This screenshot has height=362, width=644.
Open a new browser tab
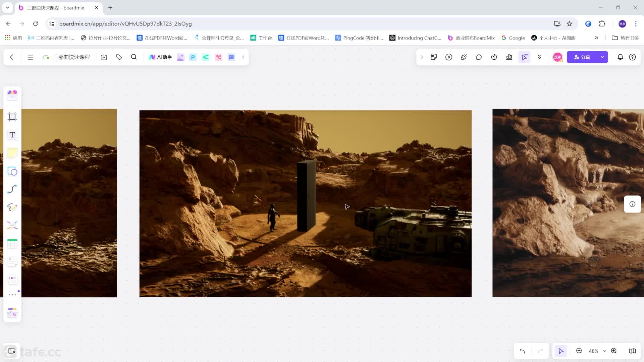[x=110, y=8]
